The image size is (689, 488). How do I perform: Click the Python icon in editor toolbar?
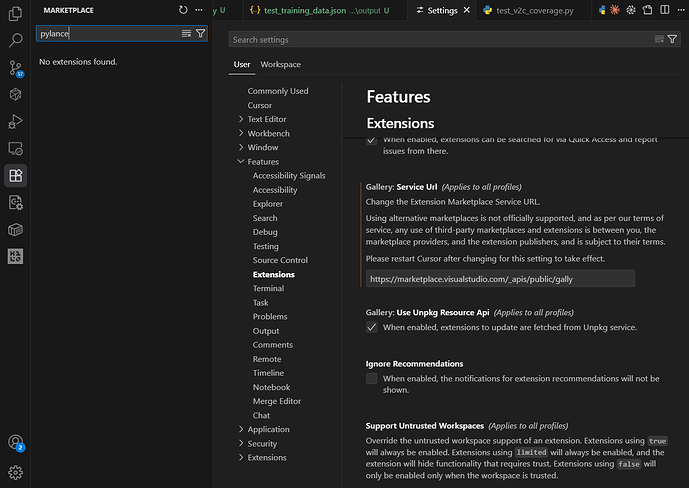coord(602,10)
